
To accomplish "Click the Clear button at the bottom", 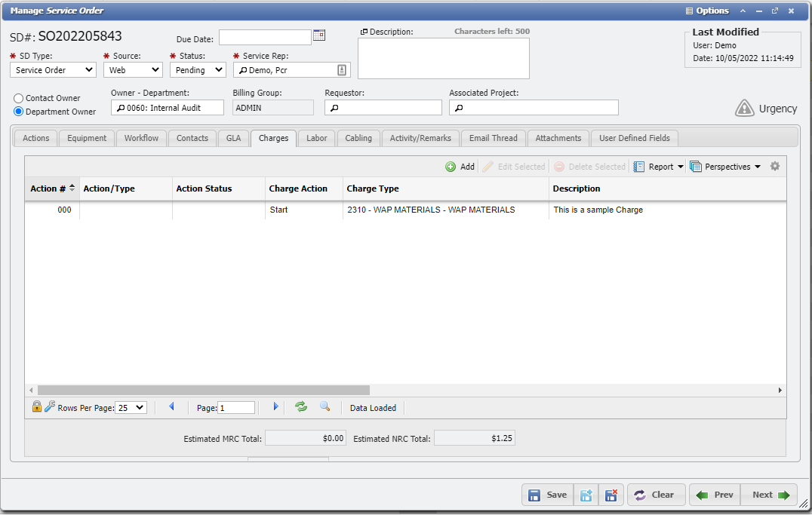I will [x=656, y=495].
